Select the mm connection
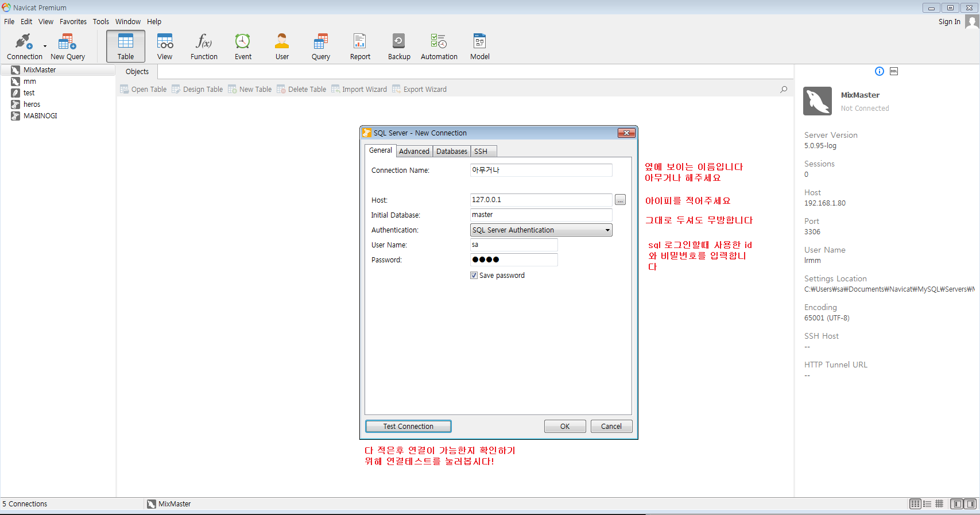This screenshot has height=515, width=980. point(30,82)
